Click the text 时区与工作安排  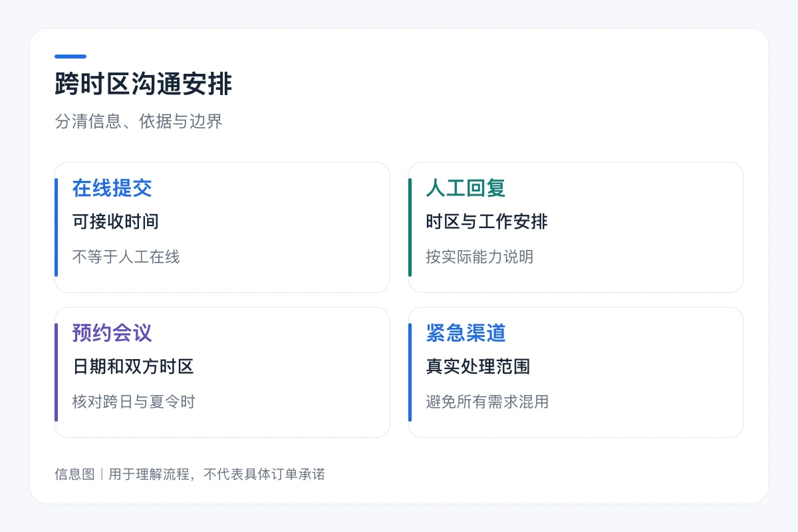(x=487, y=221)
